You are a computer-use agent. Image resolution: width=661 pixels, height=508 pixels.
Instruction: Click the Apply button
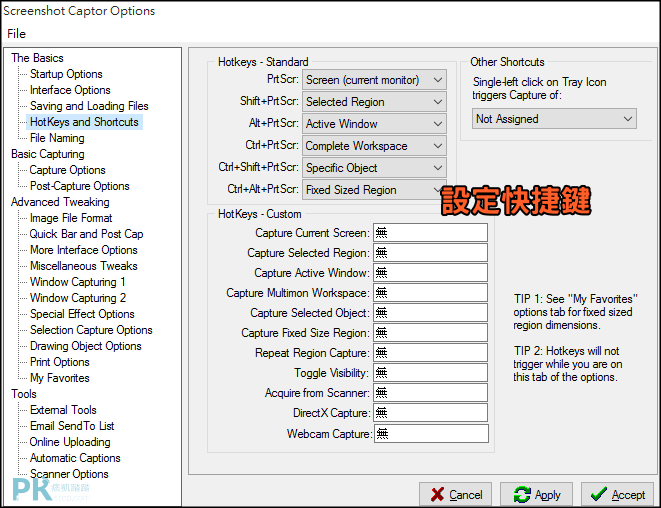pyautogui.click(x=536, y=495)
